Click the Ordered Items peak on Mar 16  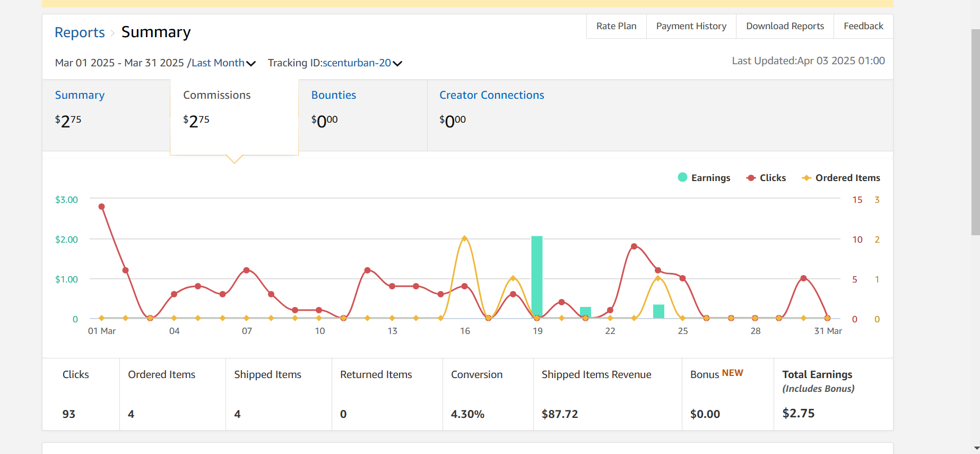(x=464, y=238)
